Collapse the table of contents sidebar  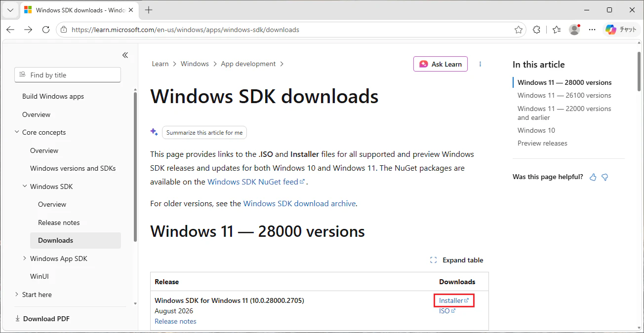pos(125,55)
